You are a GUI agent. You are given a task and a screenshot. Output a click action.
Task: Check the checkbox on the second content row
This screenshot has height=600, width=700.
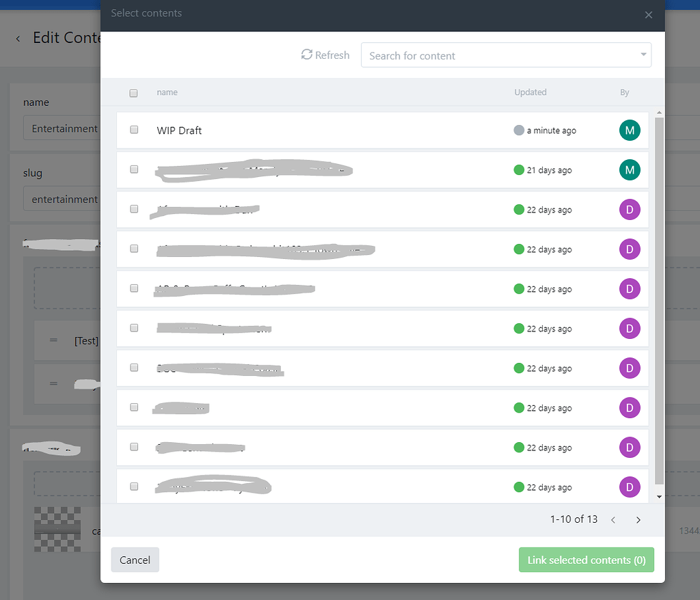pos(134,169)
